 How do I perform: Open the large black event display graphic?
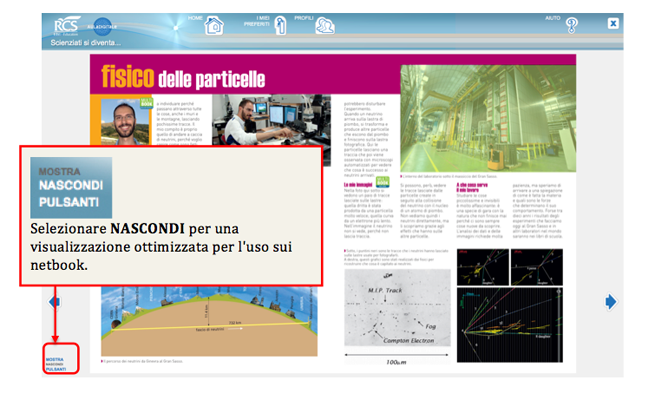(510, 325)
